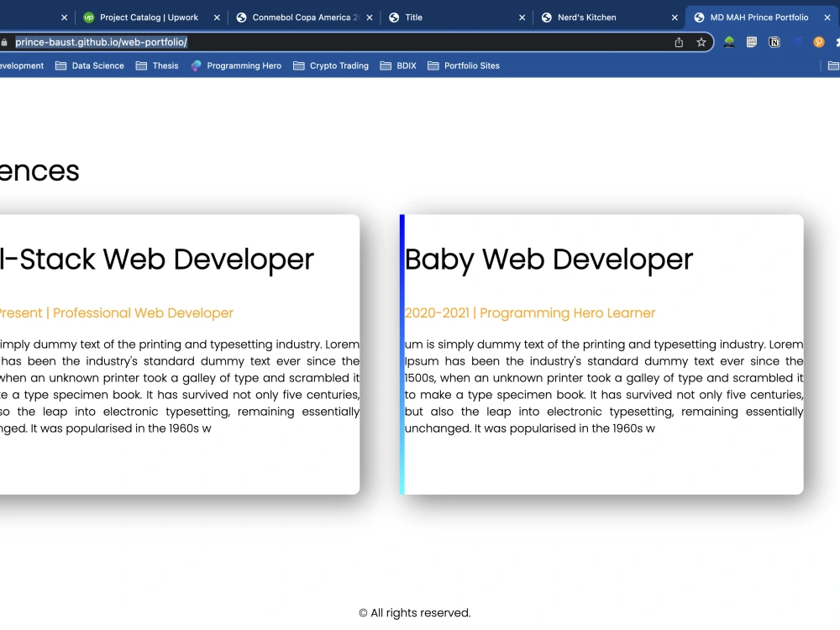Click 'Professional Web Developer' orange subtitle

tap(143, 312)
